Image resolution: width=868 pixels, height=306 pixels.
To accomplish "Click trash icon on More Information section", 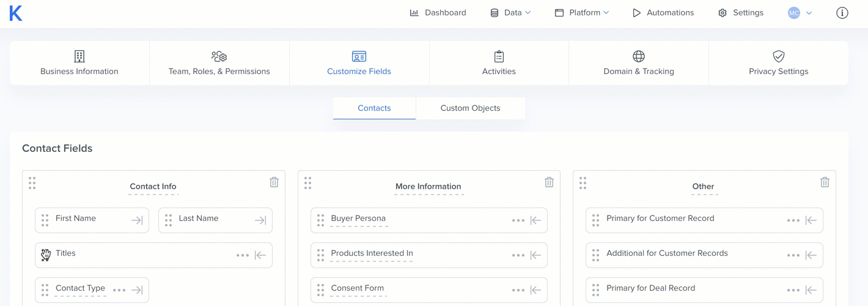I will coord(549,182).
